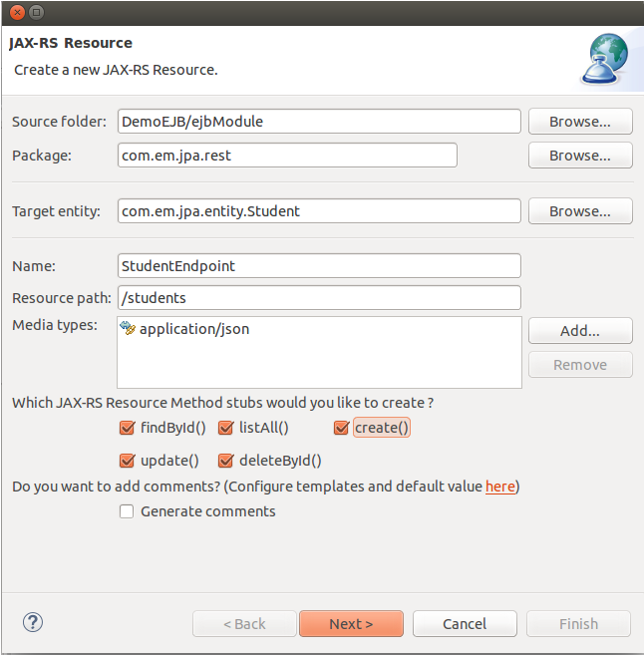This screenshot has width=644, height=655.
Task: Add a new media type
Action: pyautogui.click(x=580, y=331)
